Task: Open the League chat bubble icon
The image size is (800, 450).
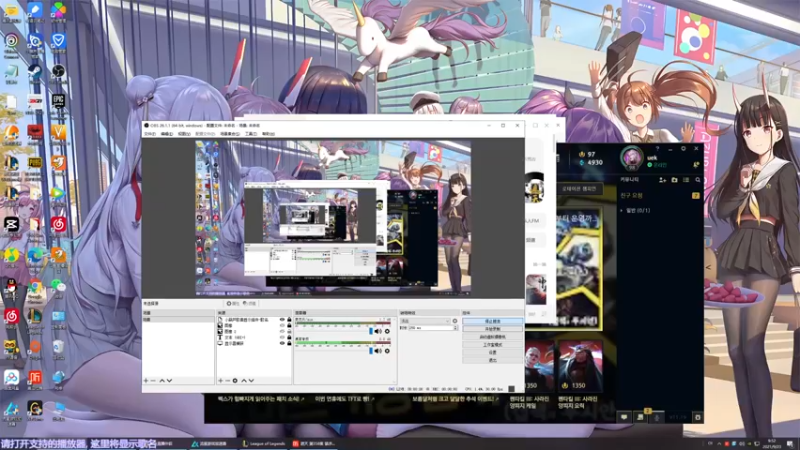Action: point(624,417)
